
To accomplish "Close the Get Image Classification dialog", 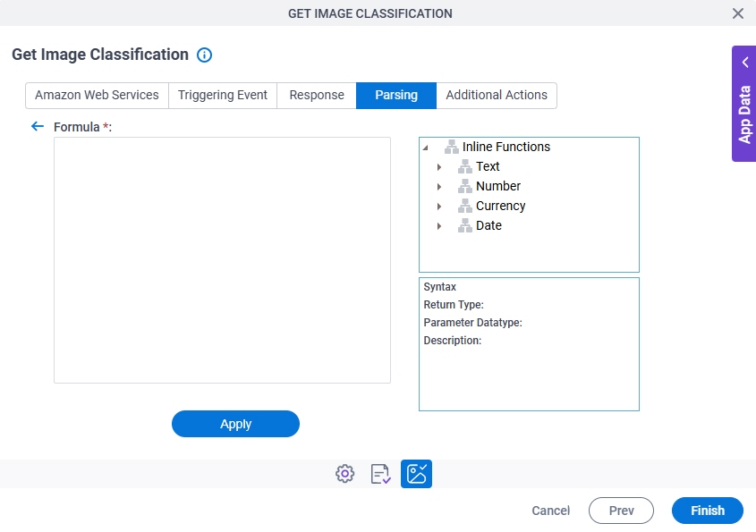I will pyautogui.click(x=738, y=13).
